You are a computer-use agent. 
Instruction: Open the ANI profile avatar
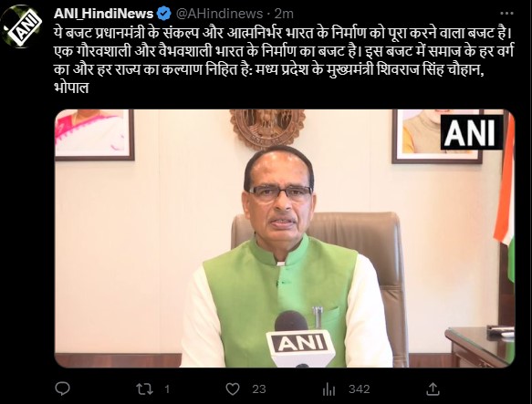(22, 26)
